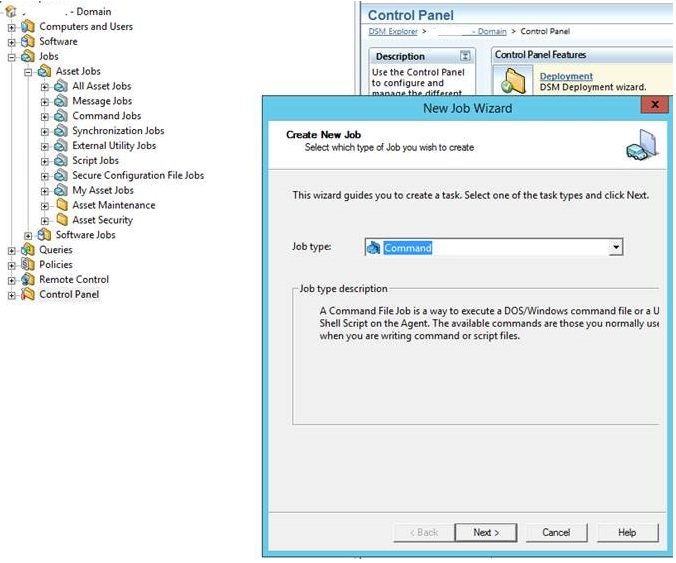
Task: Click the Asset Maintenance folder icon
Action: pyautogui.click(x=62, y=205)
